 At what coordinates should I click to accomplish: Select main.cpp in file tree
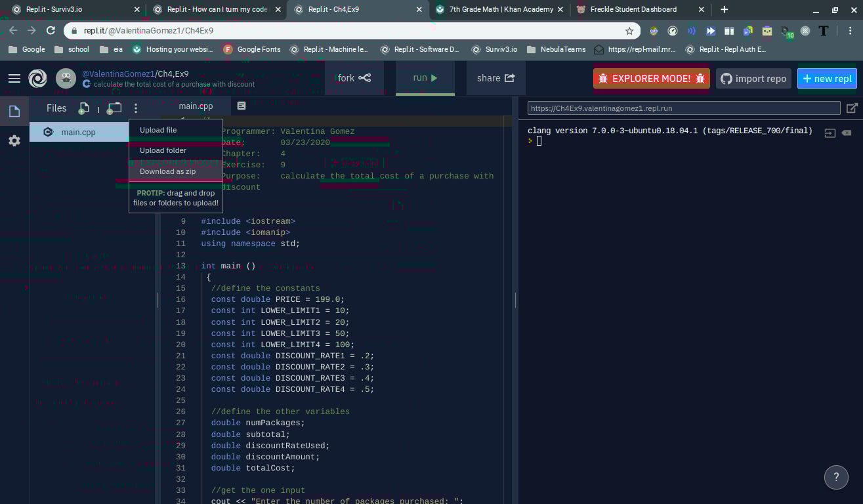click(79, 132)
